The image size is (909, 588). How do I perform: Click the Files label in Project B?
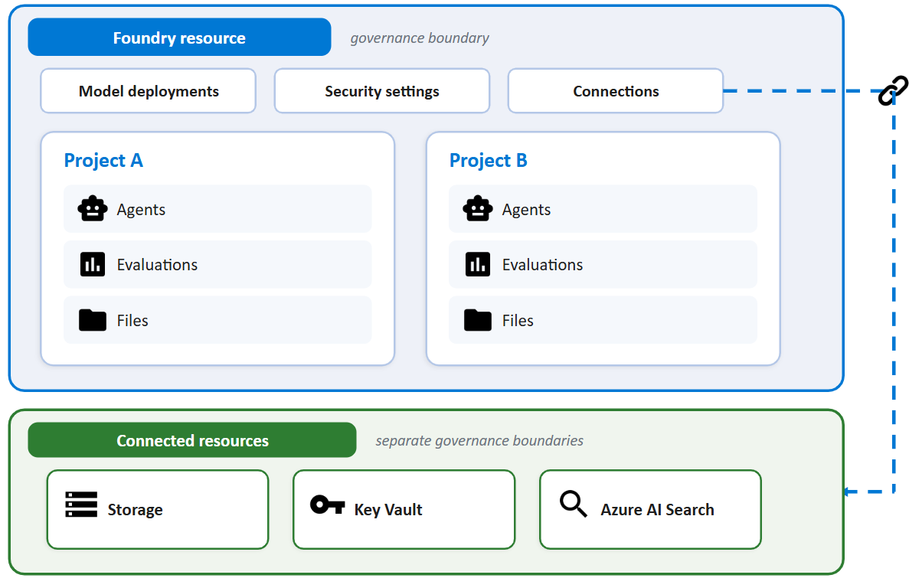pyautogui.click(x=517, y=320)
